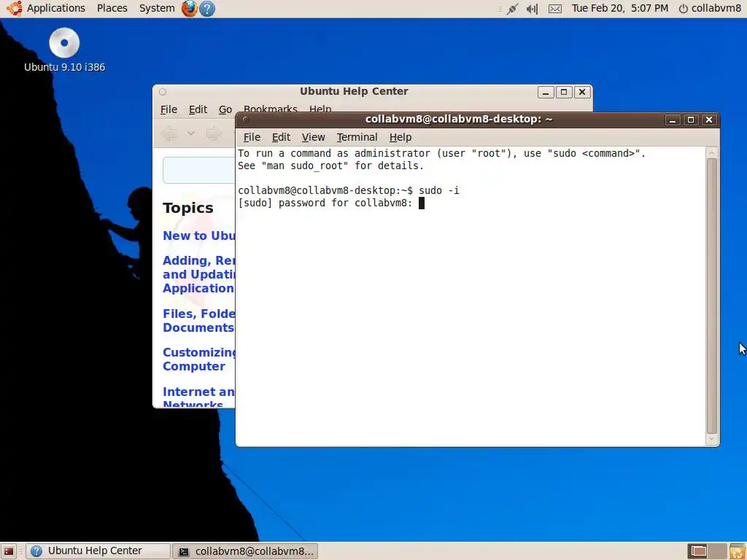Viewport: 747px width, 560px height.
Task: Maximize the Ubuntu Help Center window
Action: (564, 92)
